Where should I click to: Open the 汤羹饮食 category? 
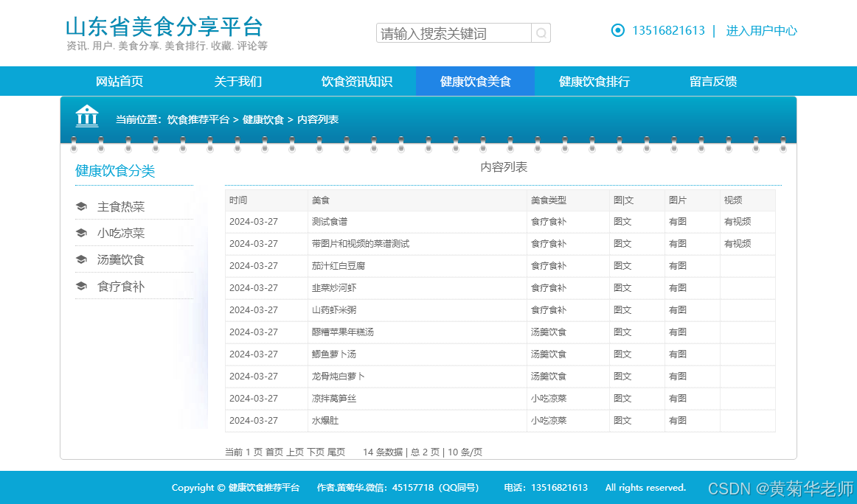click(121, 260)
